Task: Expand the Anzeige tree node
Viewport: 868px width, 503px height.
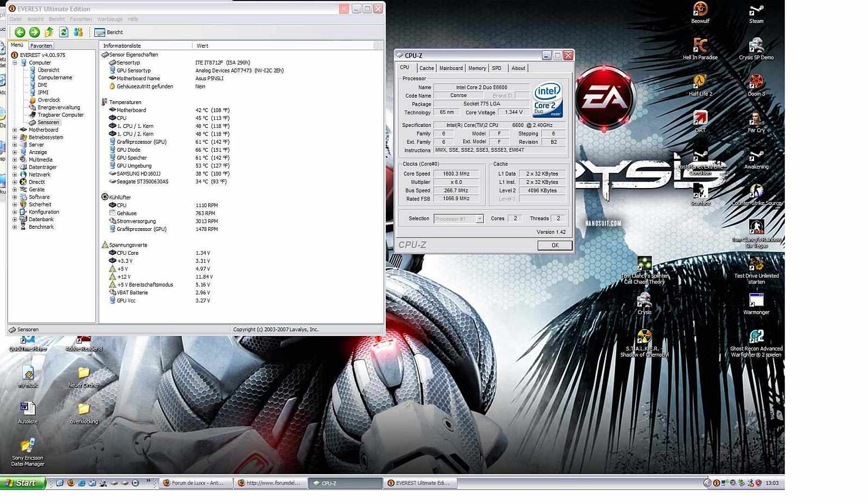Action: pos(15,152)
